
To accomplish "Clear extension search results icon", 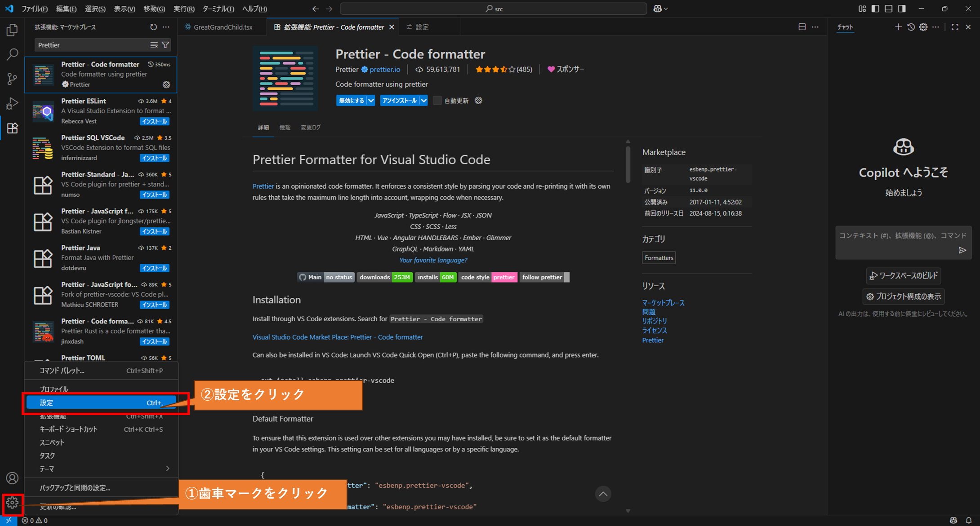I will click(154, 45).
